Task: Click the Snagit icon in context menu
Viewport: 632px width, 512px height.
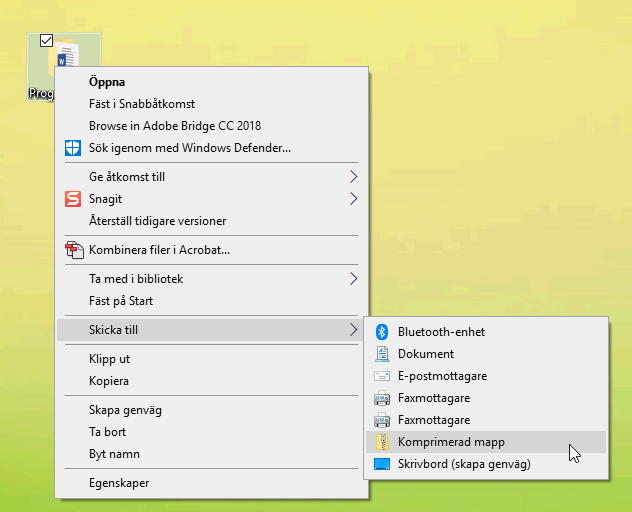Action: (73, 199)
